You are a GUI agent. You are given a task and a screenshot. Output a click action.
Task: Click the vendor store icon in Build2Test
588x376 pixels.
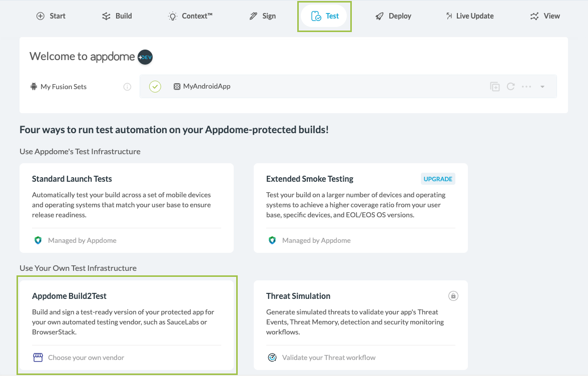pyautogui.click(x=38, y=357)
